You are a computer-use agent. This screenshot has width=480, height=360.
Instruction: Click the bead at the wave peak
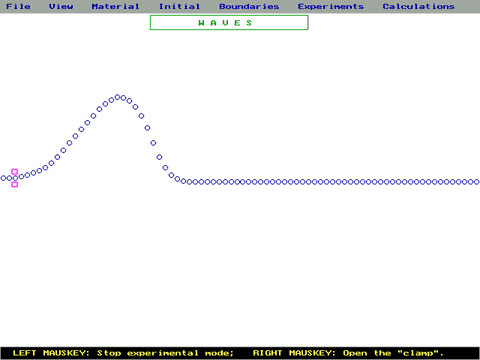117,97
